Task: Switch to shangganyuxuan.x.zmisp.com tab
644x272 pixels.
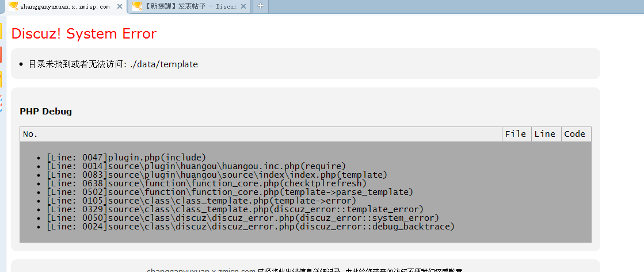Action: point(66,6)
